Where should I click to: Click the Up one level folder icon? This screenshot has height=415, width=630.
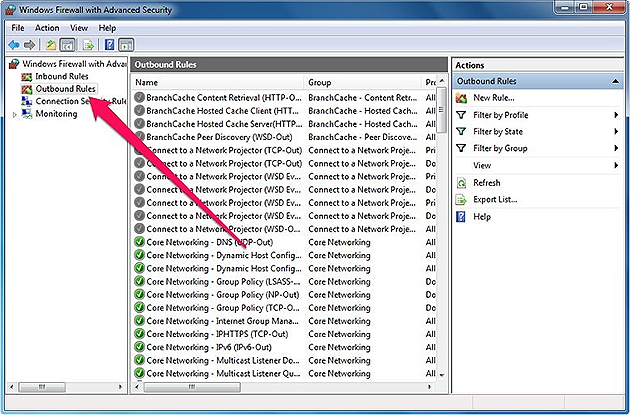tap(50, 45)
